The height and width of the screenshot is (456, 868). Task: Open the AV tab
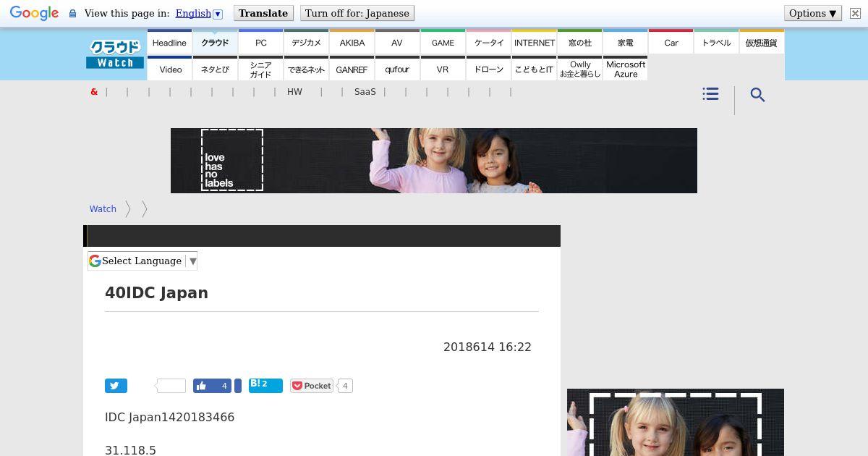(397, 42)
